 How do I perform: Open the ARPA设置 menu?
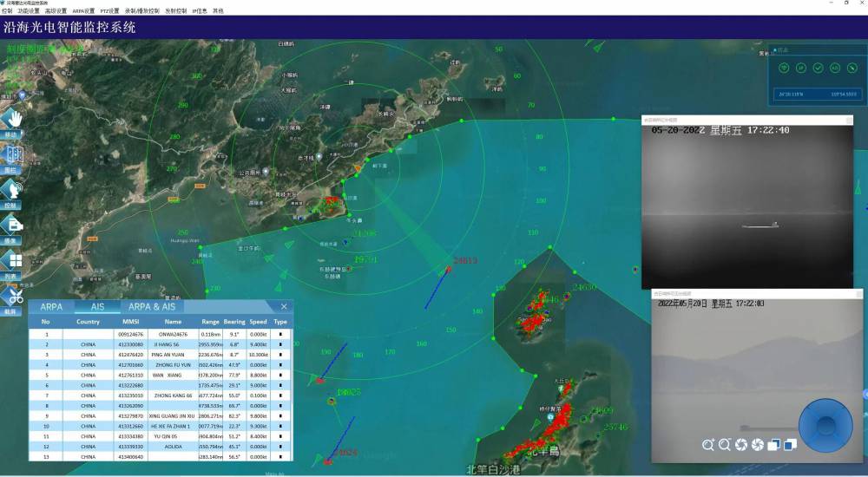(x=83, y=10)
